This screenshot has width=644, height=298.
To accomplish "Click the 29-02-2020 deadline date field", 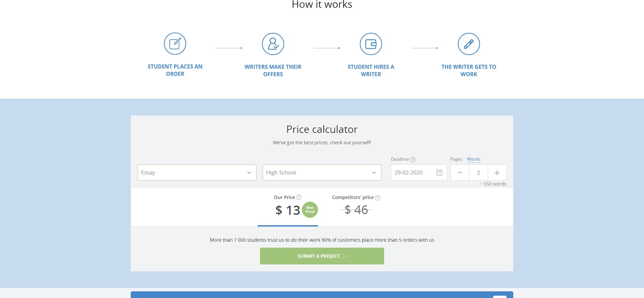I will [x=419, y=172].
